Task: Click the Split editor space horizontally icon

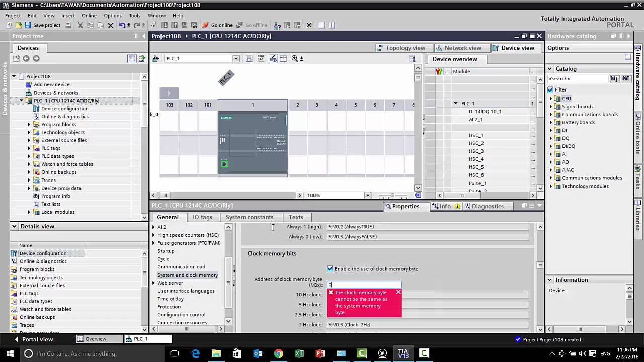Action: tap(321, 25)
